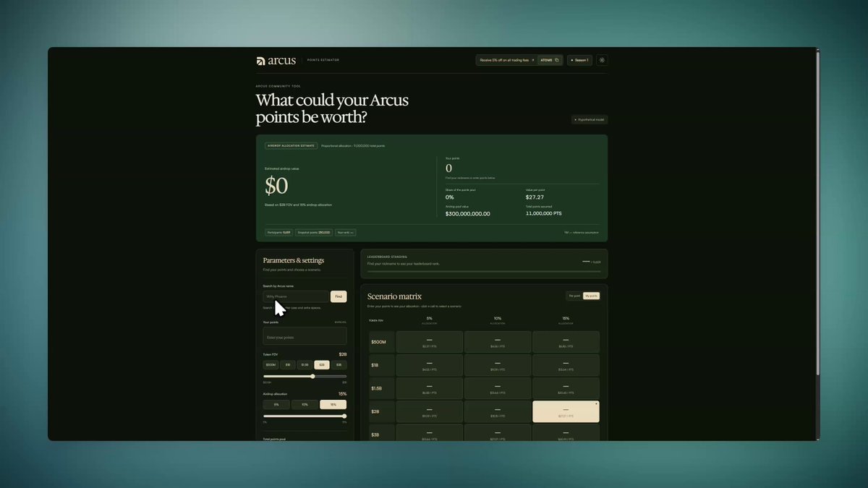Screen dimensions: 868x488
Task: Focus the Search by Arcus name field
Action: (295, 296)
